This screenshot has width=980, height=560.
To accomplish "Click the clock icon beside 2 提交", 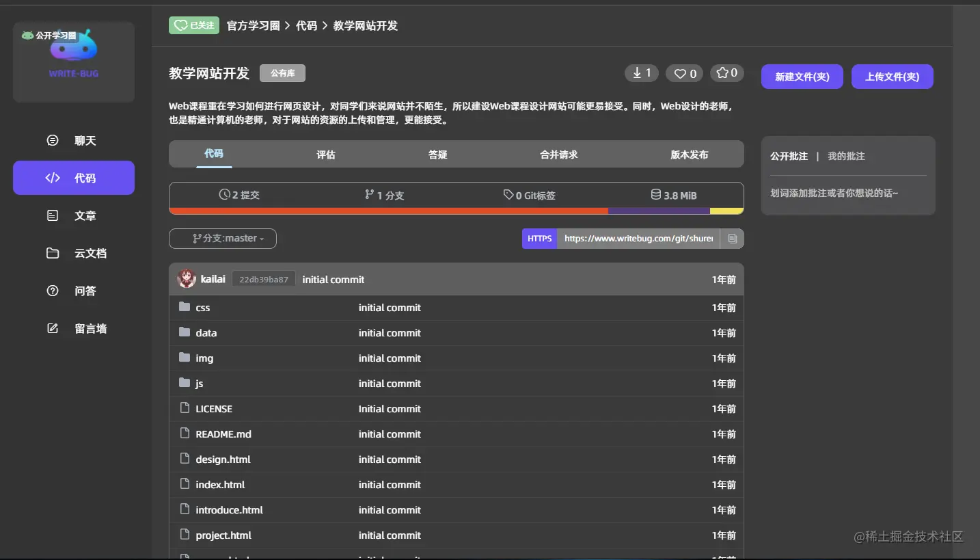I will (224, 195).
